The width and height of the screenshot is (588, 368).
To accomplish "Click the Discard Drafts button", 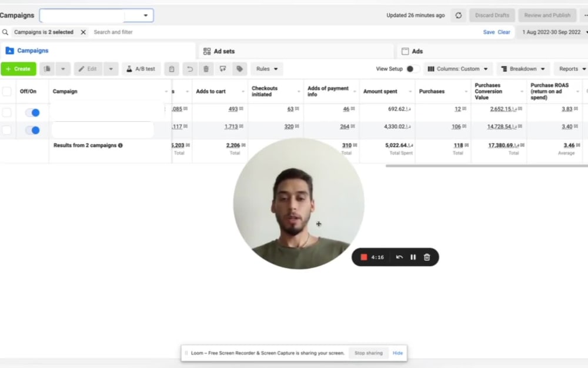I will (x=492, y=15).
